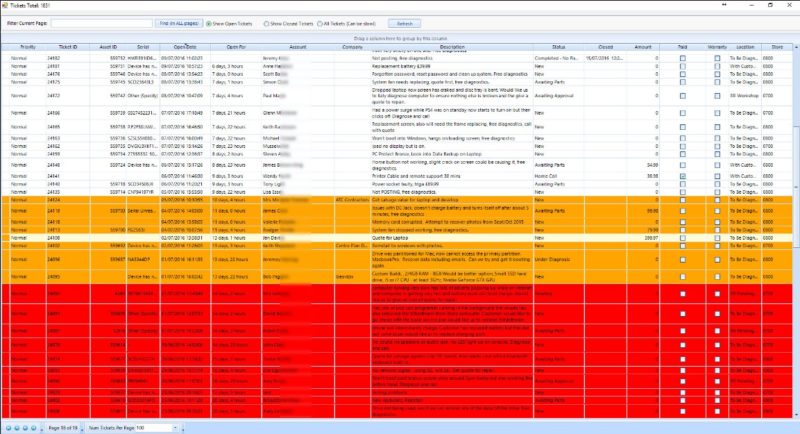Sort by the Priority column header

28,47
